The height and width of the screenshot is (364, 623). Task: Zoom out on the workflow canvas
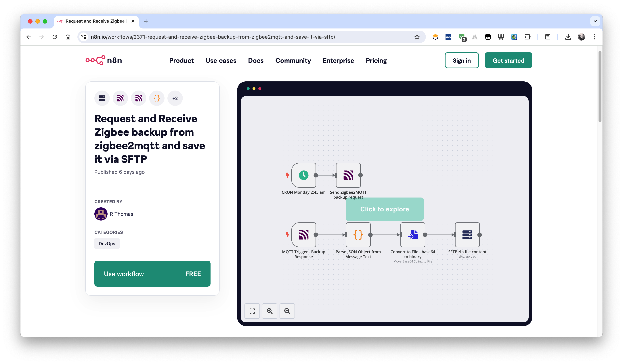(287, 311)
